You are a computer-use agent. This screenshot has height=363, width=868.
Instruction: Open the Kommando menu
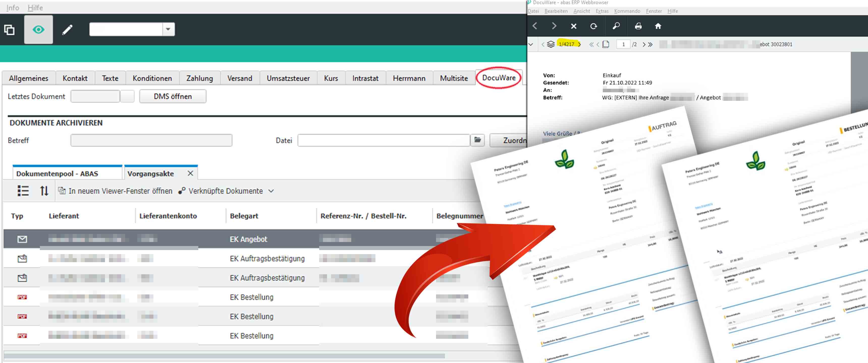point(627,11)
